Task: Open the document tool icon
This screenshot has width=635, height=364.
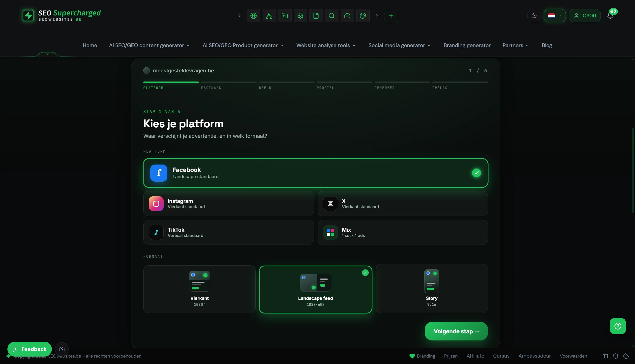Action: [x=316, y=16]
